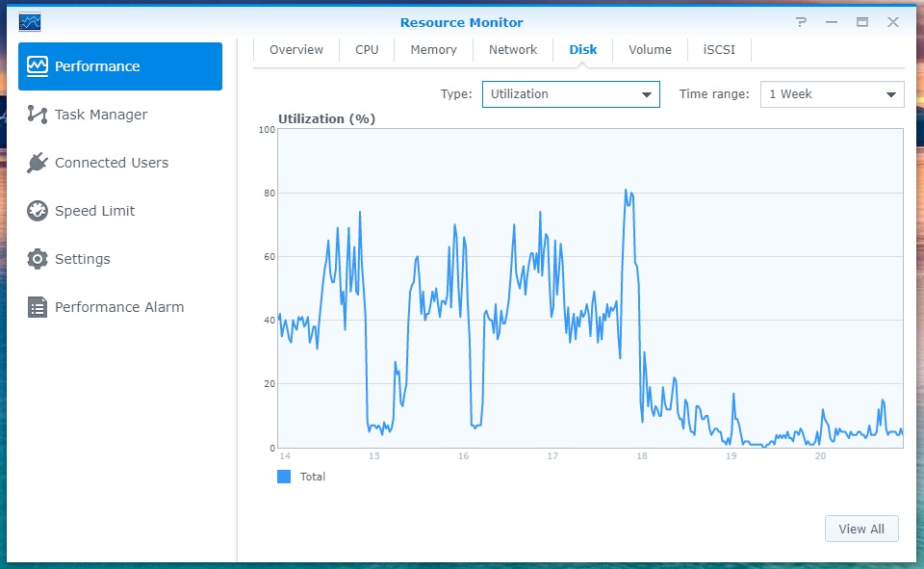Click x-axis date label 16
Viewport: 924px width, 569px height.
[463, 455]
